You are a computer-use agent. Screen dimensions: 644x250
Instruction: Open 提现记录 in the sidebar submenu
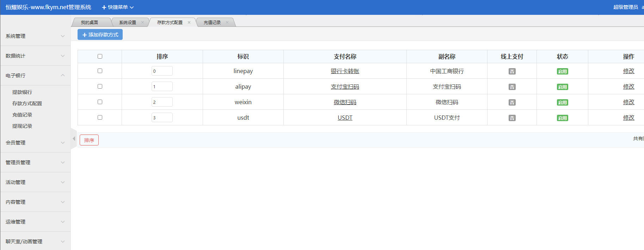pyautogui.click(x=22, y=126)
